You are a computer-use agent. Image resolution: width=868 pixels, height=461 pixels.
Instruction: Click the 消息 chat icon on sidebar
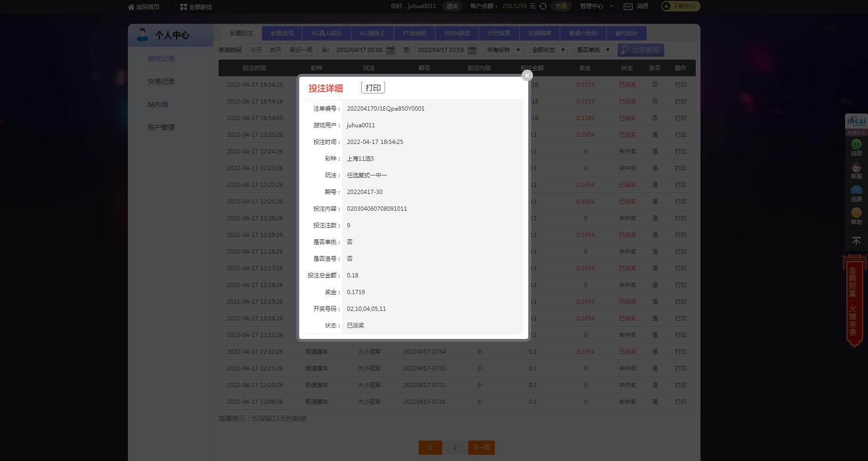pyautogui.click(x=856, y=145)
